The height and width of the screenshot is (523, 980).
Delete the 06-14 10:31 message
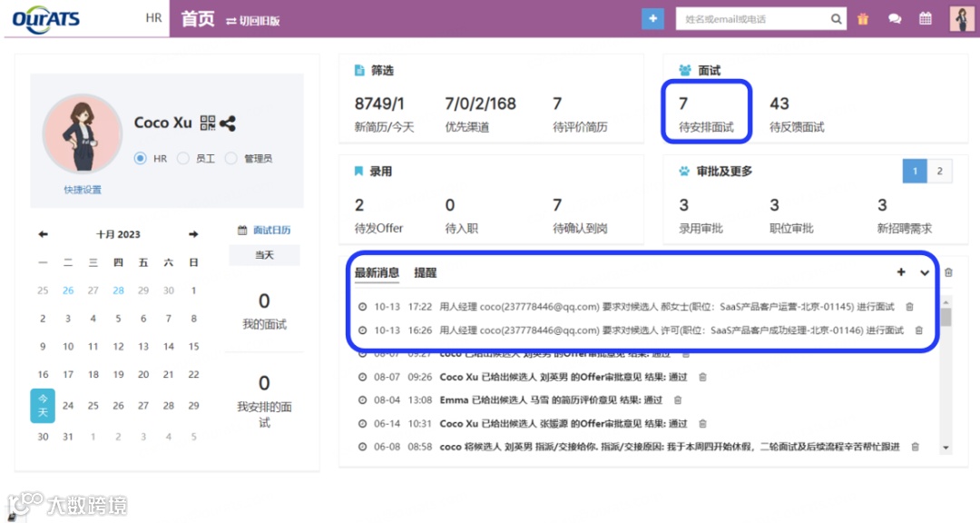(702, 423)
